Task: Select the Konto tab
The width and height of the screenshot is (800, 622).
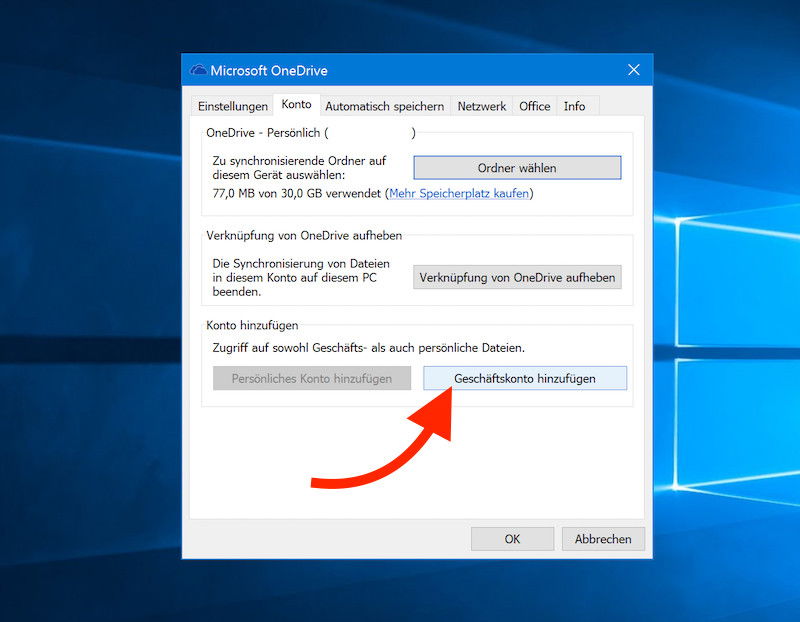Action: coord(296,104)
